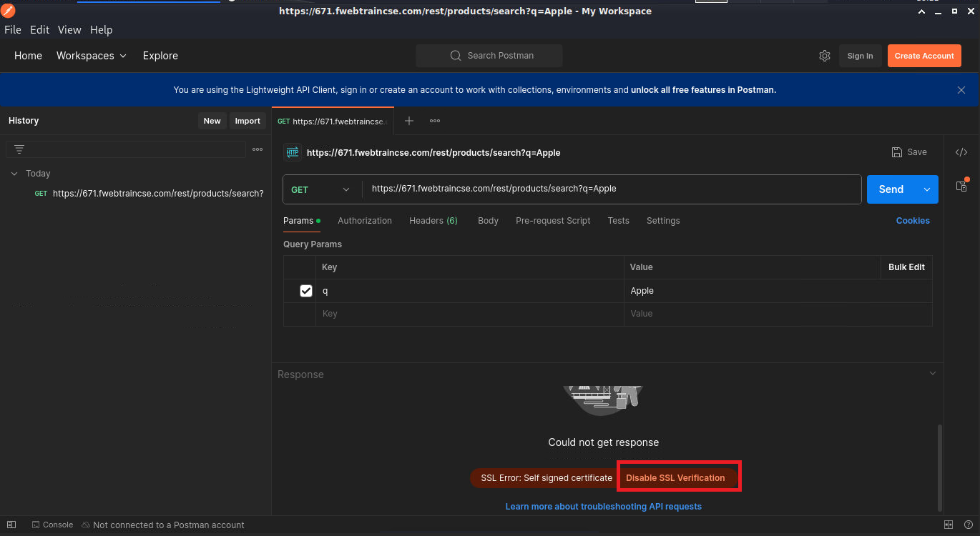
Task: Open the History three-dots options menu
Action: click(x=258, y=149)
